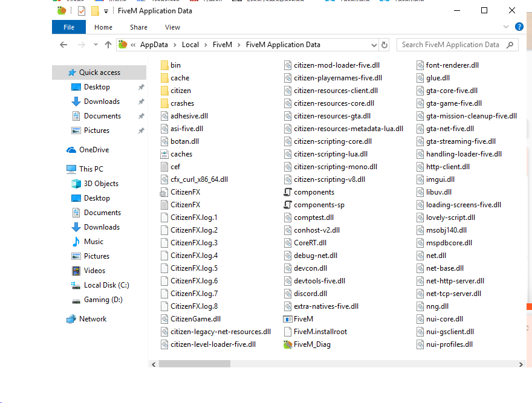Viewport: 532px width, 403px height.
Task: Go up one folder level
Action: pyautogui.click(x=108, y=45)
